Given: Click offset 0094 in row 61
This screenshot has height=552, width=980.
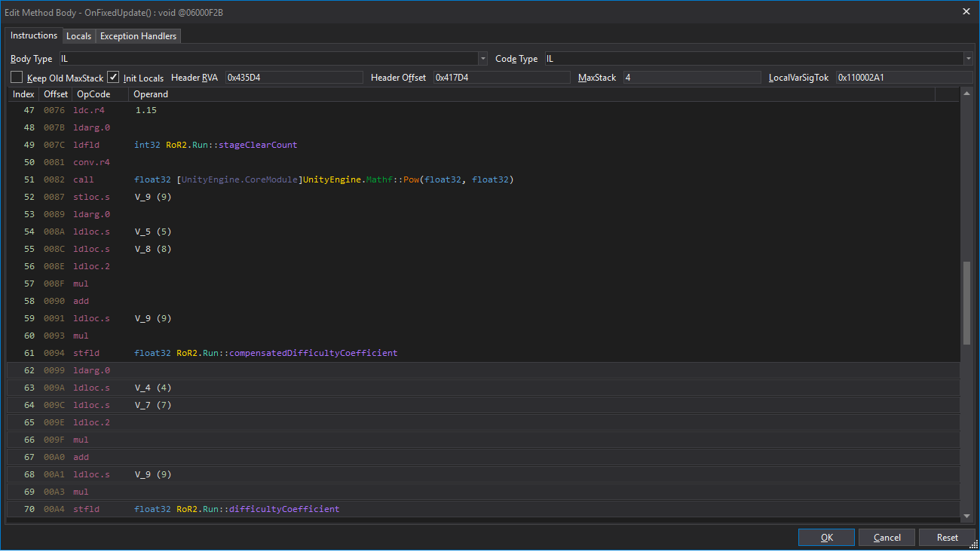Looking at the screenshot, I should 56,353.
